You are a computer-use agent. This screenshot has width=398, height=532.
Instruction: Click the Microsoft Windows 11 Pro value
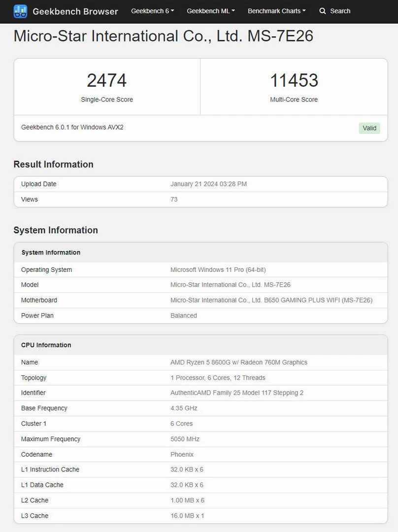pos(218,269)
